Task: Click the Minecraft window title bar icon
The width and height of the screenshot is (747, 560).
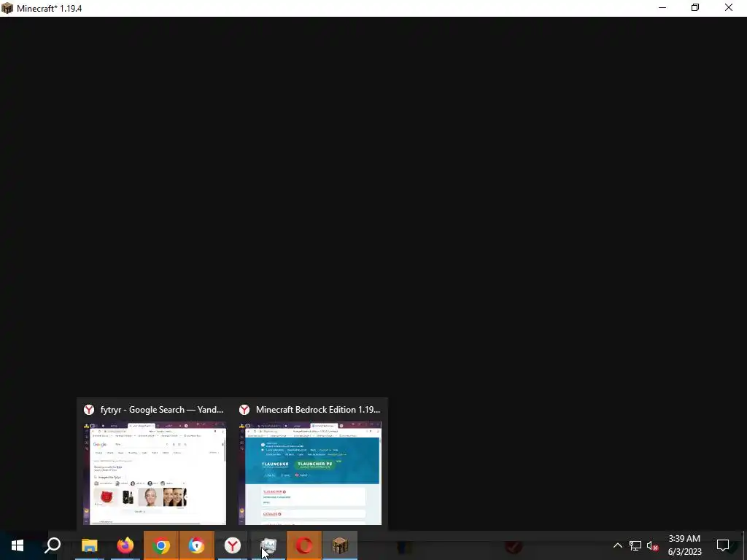Action: tap(7, 8)
